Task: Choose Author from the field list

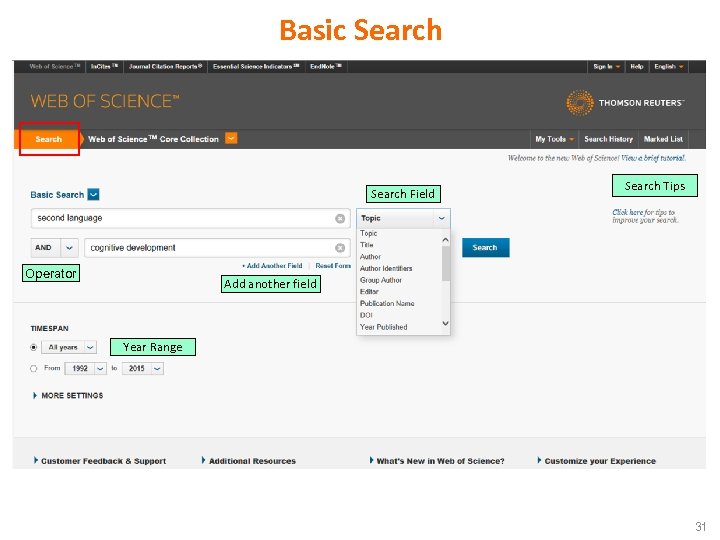Action: 371,257
